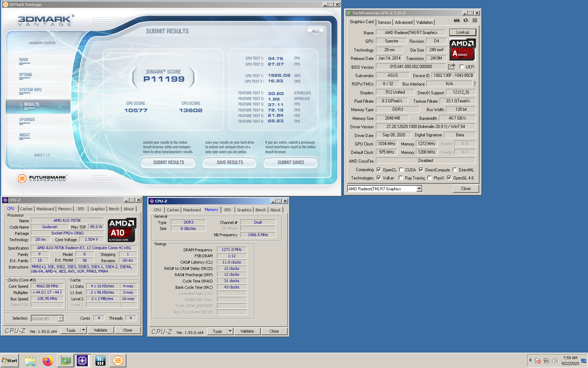
Task: Open ABOUT section in 3DMark sidebar
Action: pyautogui.click(x=24, y=135)
